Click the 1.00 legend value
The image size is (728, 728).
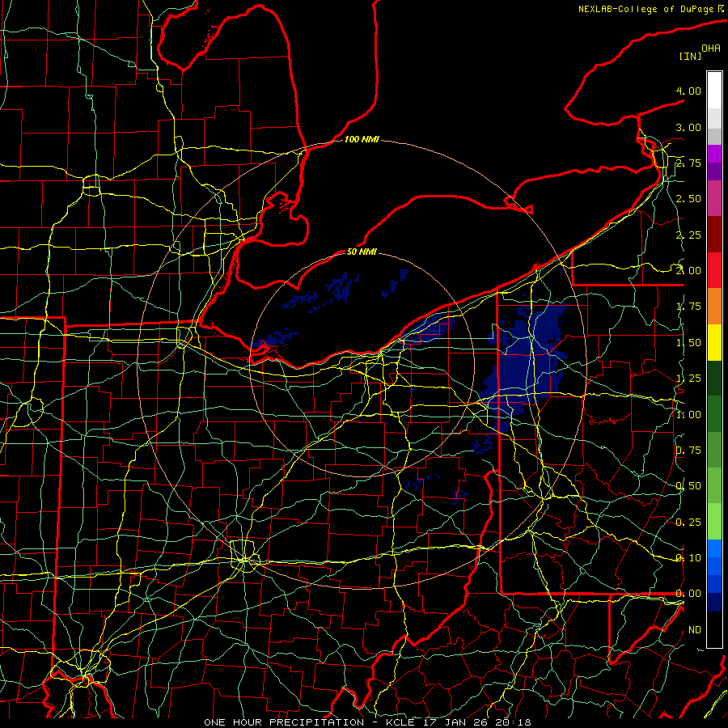click(x=688, y=415)
